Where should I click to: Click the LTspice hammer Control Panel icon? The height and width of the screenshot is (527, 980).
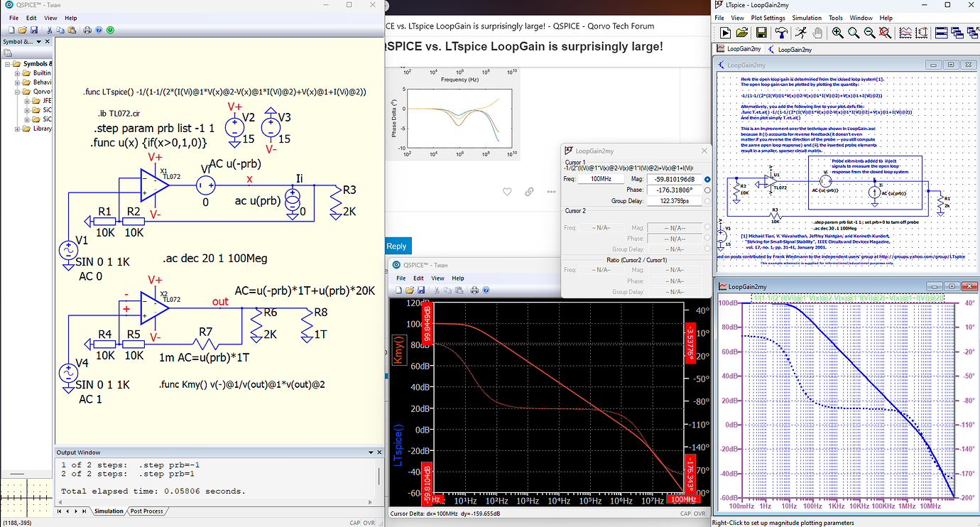pyautogui.click(x=781, y=33)
